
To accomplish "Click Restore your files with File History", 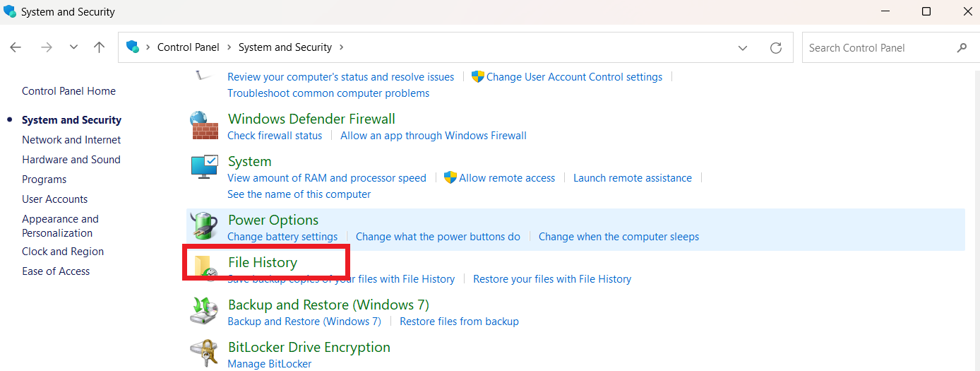I will (552, 279).
